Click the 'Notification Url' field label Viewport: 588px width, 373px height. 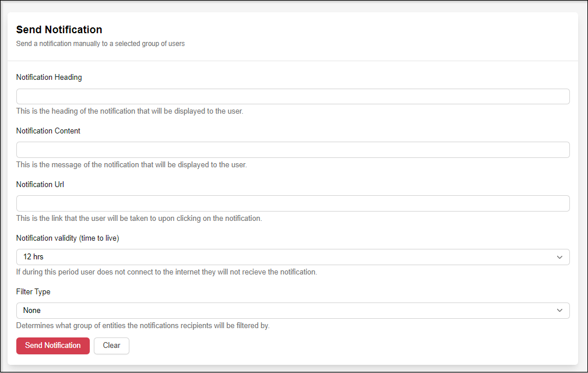[40, 184]
